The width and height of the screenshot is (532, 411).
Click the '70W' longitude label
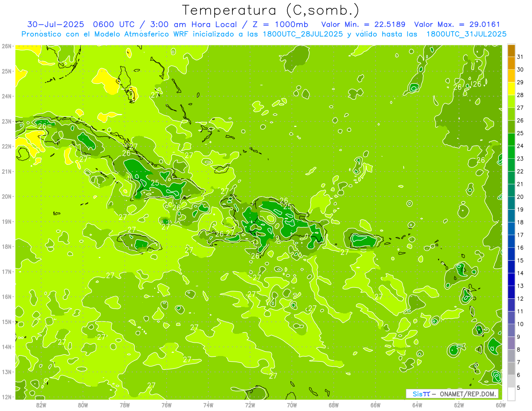(x=292, y=405)
